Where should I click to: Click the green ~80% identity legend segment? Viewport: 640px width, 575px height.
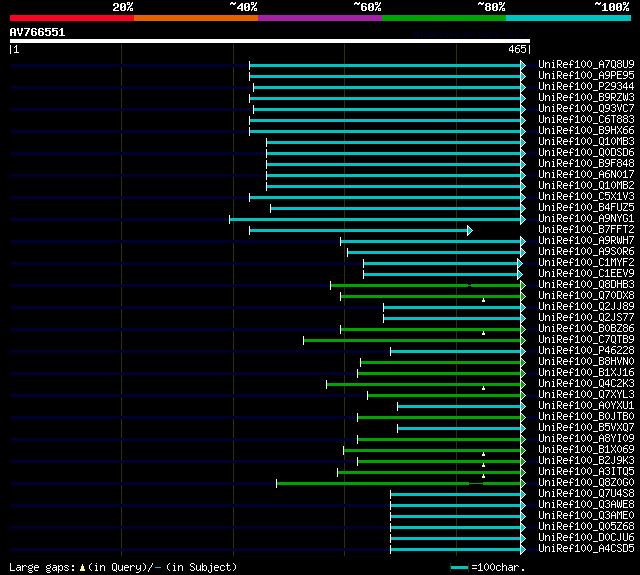pos(444,18)
